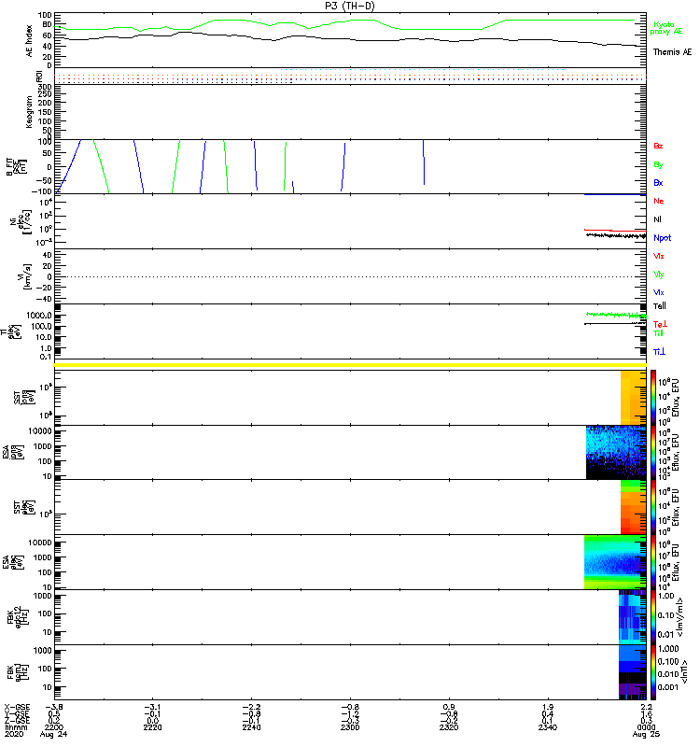Select the Themis AE legend label
Image resolution: width=700 pixels, height=747 pixels.
click(672, 52)
